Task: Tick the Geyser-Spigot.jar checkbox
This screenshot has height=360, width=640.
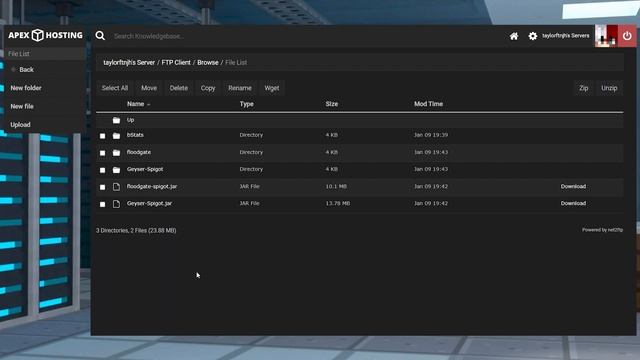Action: (x=102, y=204)
